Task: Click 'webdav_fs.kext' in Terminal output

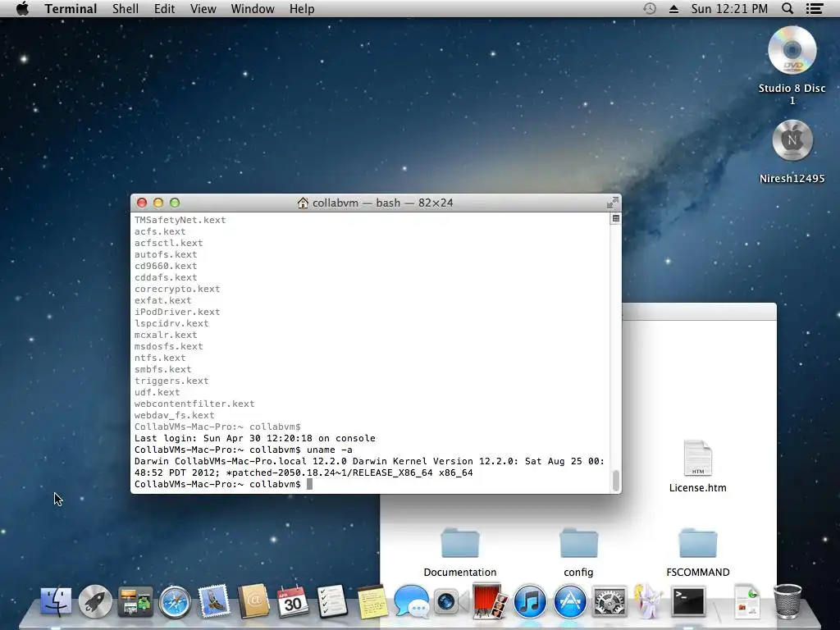Action: [174, 415]
